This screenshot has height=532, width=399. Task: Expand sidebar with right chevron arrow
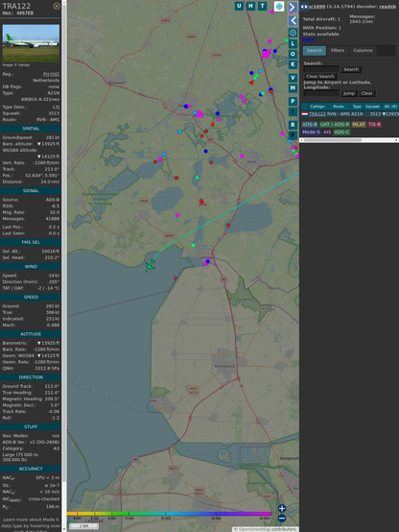coord(293,7)
